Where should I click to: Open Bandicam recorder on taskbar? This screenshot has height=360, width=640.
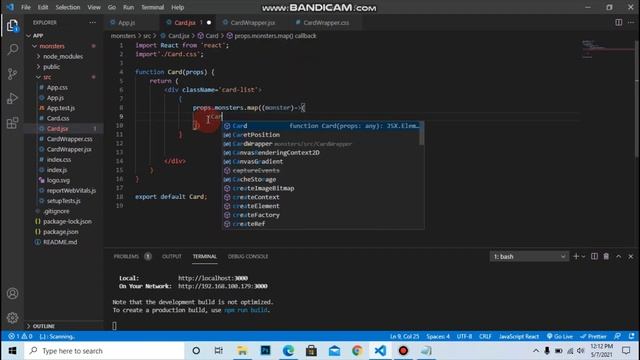pyautogui.click(x=403, y=351)
